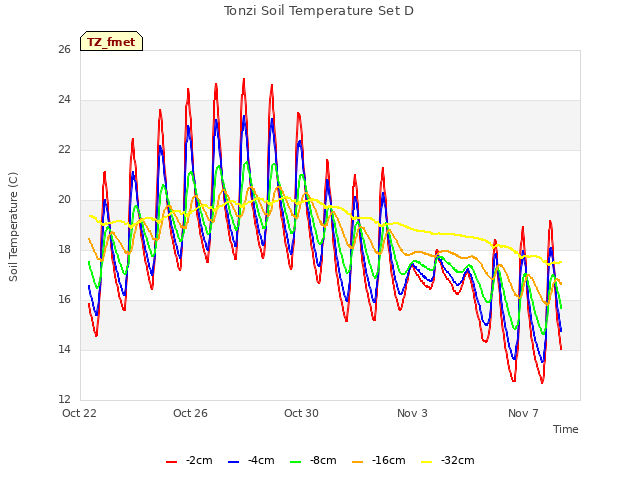
Task: Click the orange -16cm legend swatch
Action: (x=358, y=462)
